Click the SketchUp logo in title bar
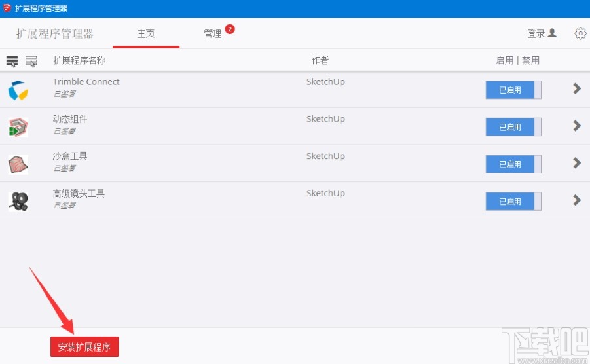The width and height of the screenshot is (590, 364). (x=7, y=7)
